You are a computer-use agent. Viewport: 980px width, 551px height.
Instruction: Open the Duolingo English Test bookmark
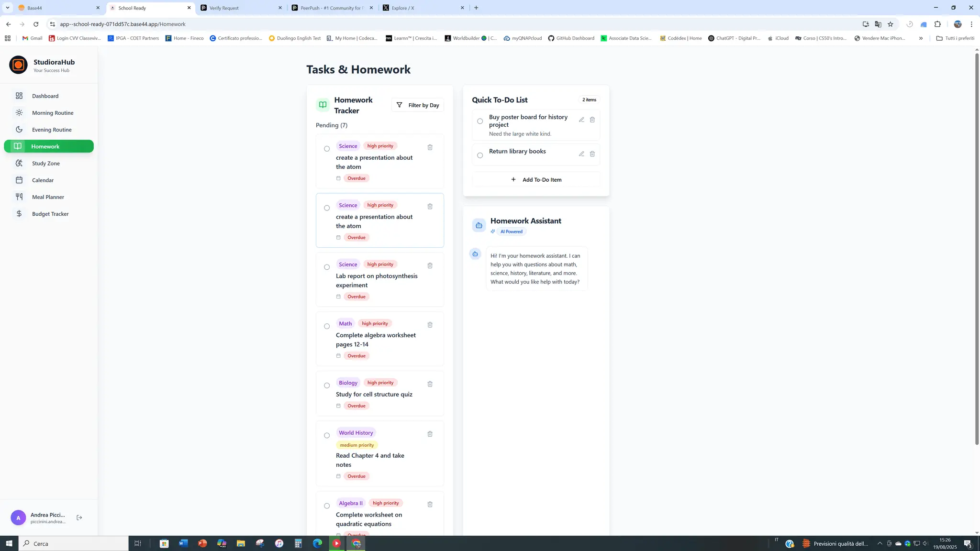click(x=295, y=38)
